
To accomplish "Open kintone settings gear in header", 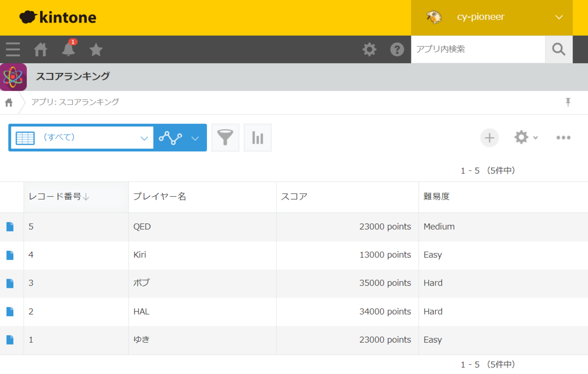I will pyautogui.click(x=369, y=49).
